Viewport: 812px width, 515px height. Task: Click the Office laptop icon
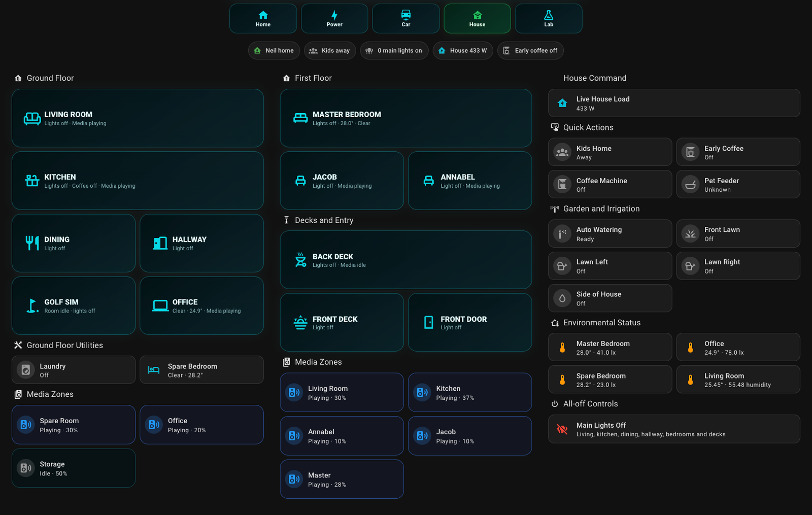[x=160, y=305]
